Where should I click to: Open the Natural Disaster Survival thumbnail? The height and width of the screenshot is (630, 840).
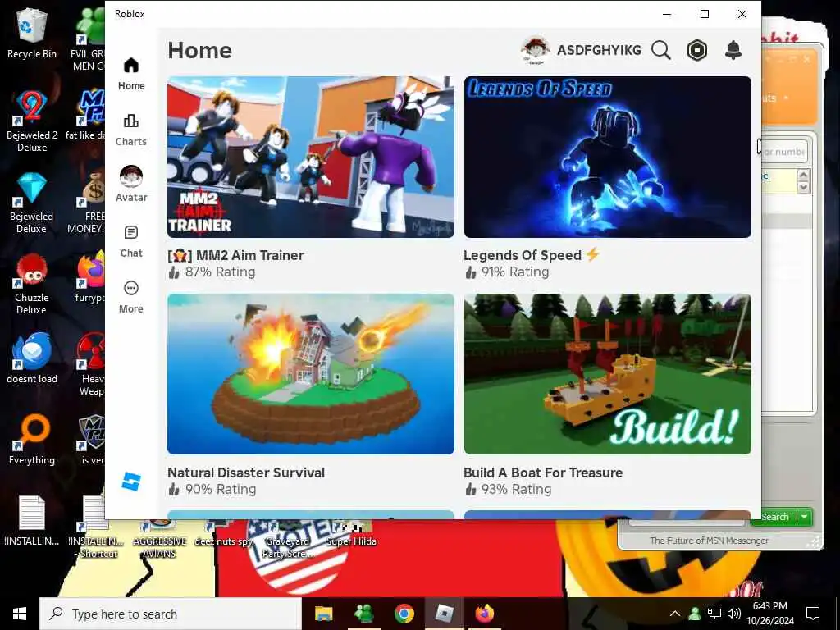pyautogui.click(x=311, y=374)
